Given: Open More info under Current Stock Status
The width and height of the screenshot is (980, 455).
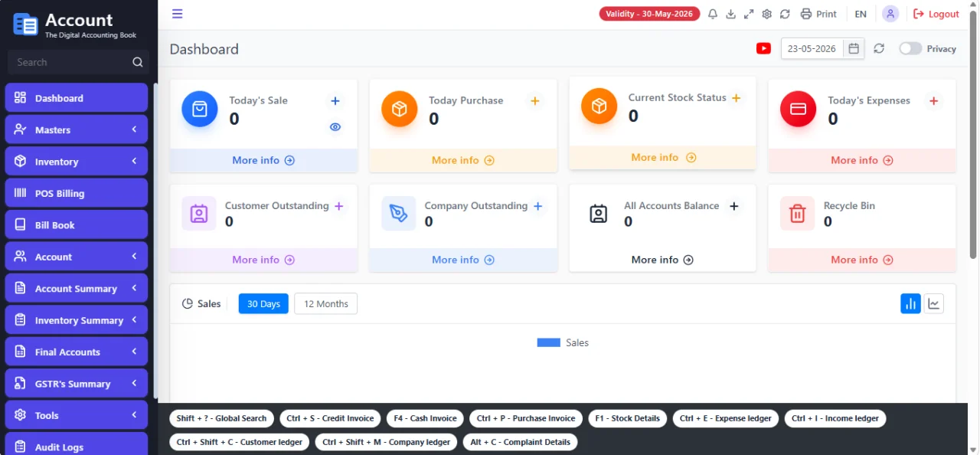Looking at the screenshot, I should click(x=663, y=157).
